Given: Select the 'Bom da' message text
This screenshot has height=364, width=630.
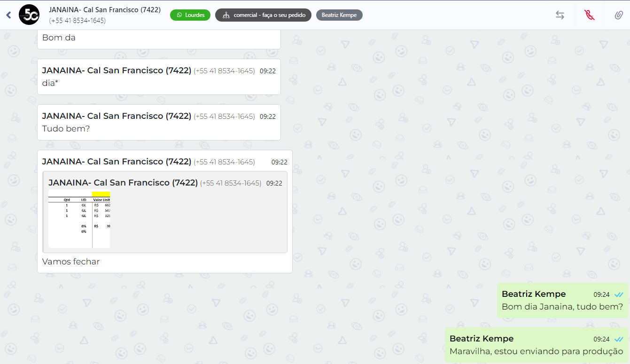Looking at the screenshot, I should point(59,38).
